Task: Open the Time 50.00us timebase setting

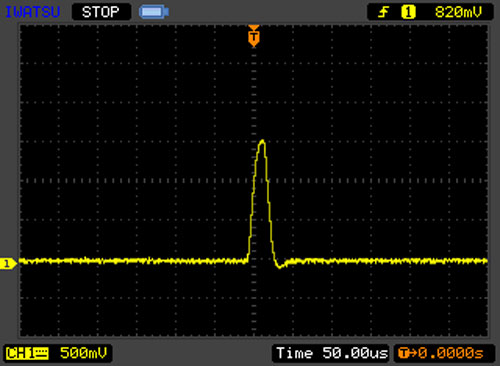Action: [331, 353]
